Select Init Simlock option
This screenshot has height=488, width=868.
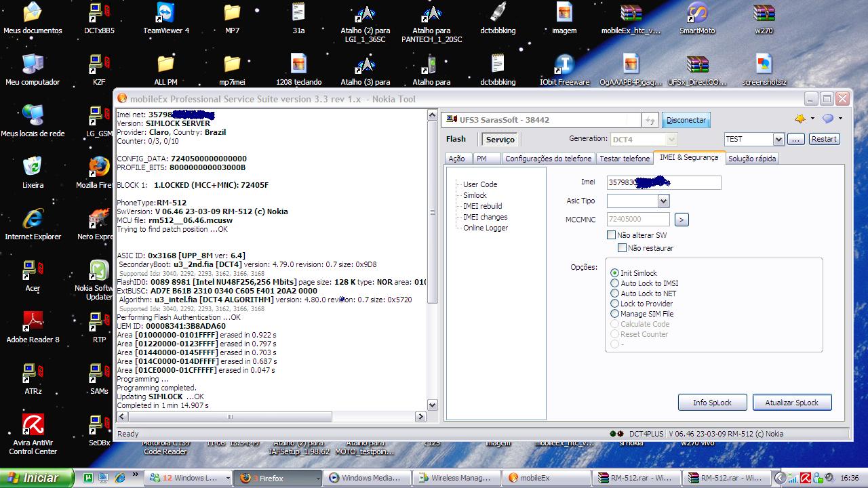click(615, 273)
